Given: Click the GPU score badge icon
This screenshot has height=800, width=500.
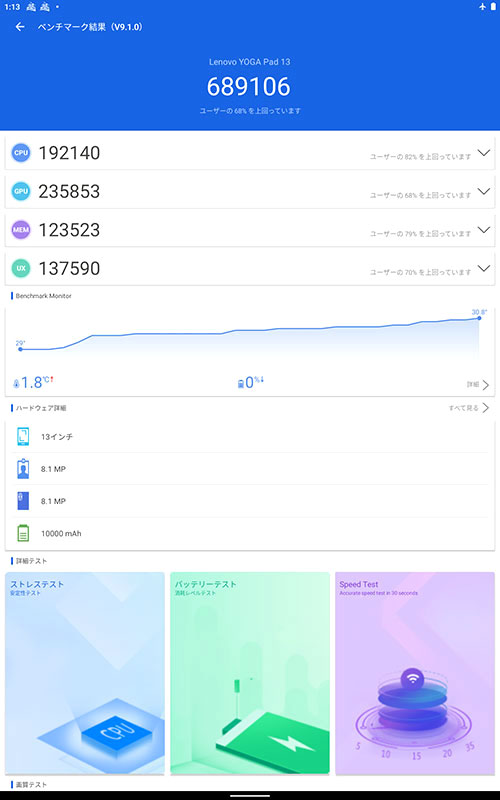Looking at the screenshot, I should [21, 191].
